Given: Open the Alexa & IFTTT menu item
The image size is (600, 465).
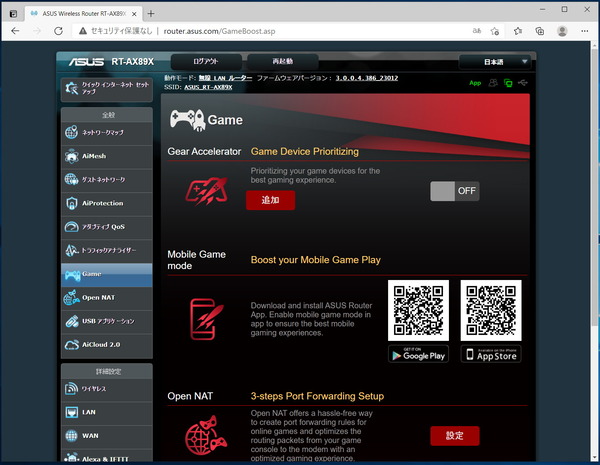Looking at the screenshot, I should coord(107,458).
